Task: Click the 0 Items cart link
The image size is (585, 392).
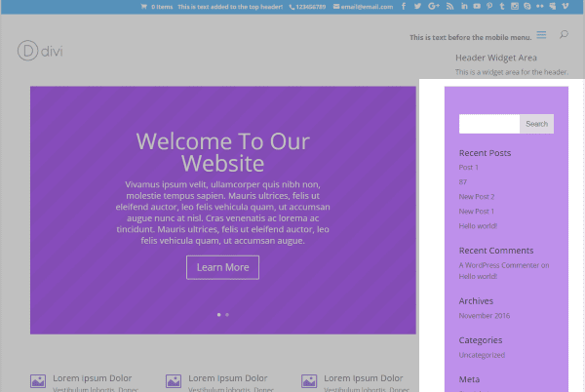Action: tap(162, 7)
